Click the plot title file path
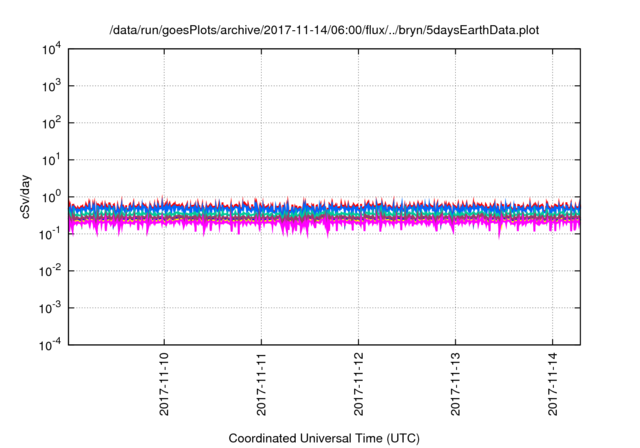640x448 pixels. coord(324,30)
